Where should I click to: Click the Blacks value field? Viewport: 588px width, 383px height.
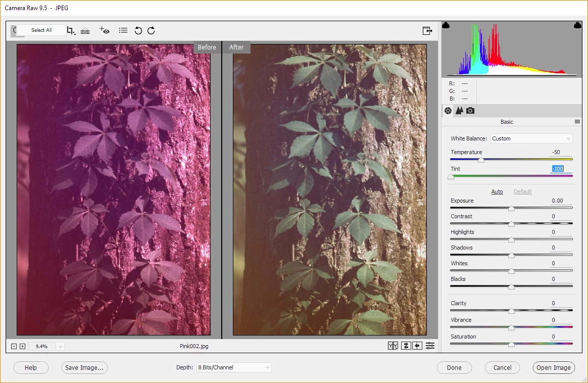[561, 279]
